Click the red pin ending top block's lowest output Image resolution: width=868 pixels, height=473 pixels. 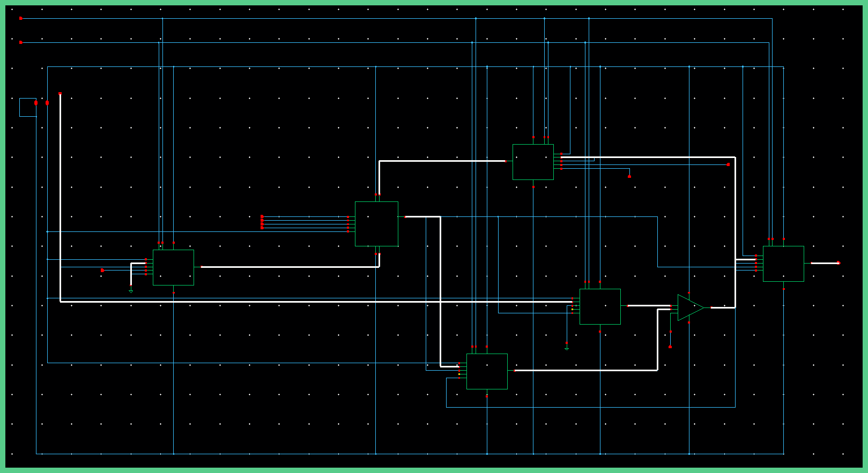(629, 176)
